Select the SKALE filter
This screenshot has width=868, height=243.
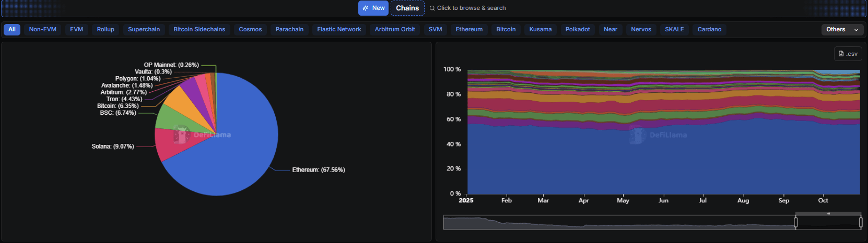click(674, 29)
